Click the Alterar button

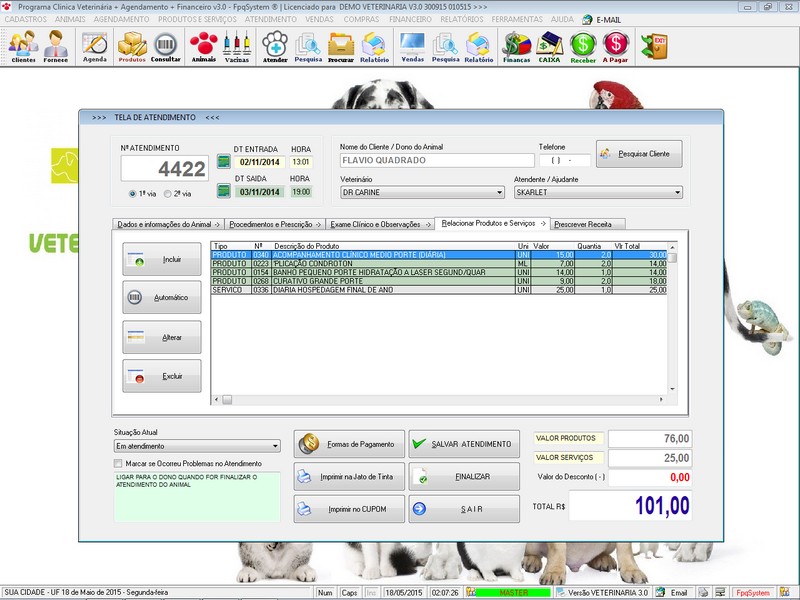[x=162, y=337]
